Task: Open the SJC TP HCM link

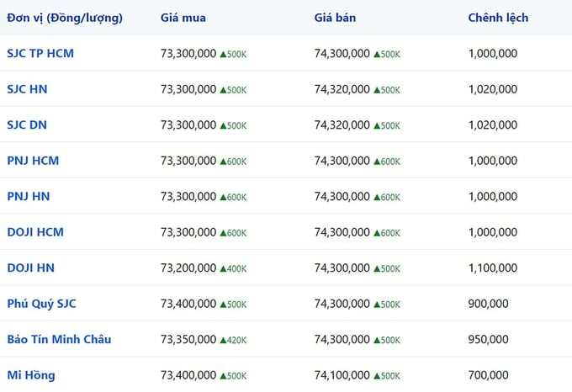Action: (x=40, y=54)
